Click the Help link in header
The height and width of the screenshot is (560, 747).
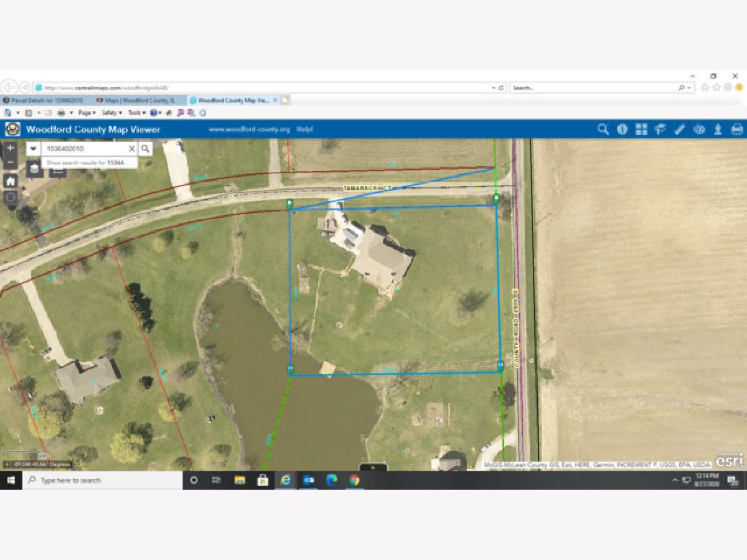[x=304, y=129]
